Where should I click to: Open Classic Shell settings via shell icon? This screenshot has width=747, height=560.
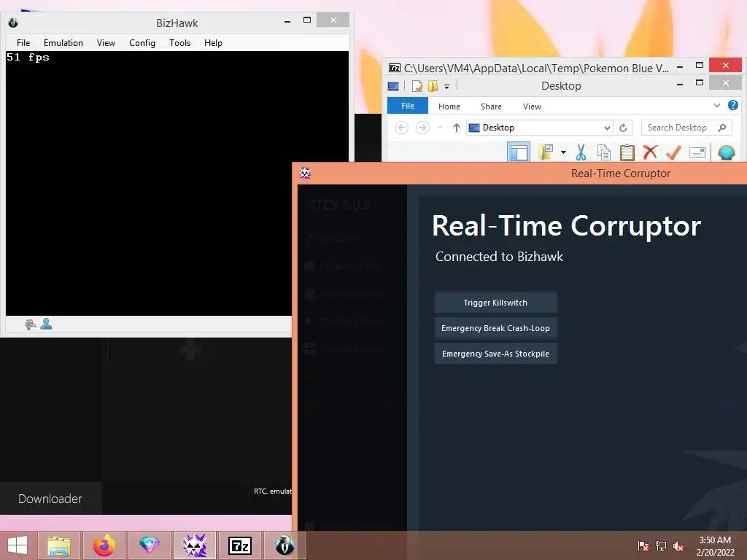point(726,152)
